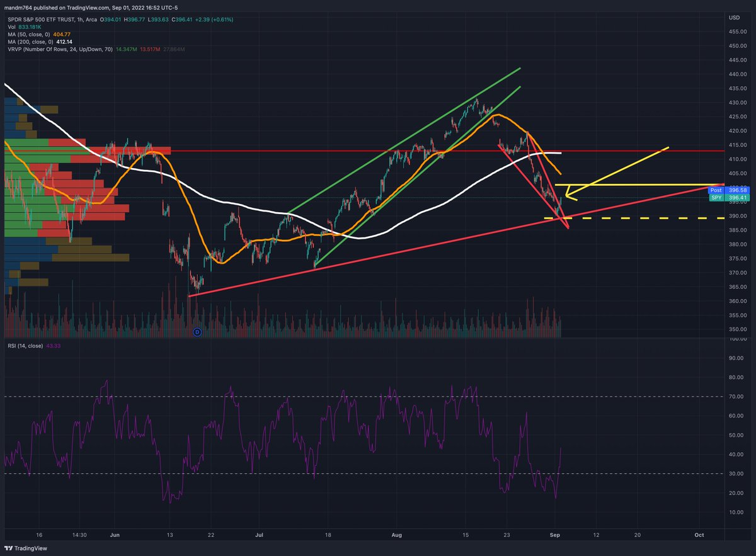Click the 30.00 RSI axis label
The height and width of the screenshot is (556, 756).
[x=735, y=474]
